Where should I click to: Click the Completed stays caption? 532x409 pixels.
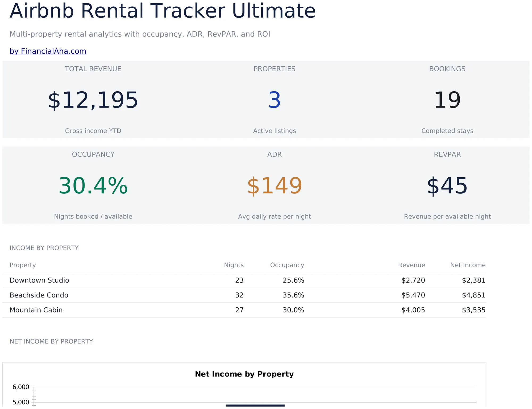click(x=447, y=131)
